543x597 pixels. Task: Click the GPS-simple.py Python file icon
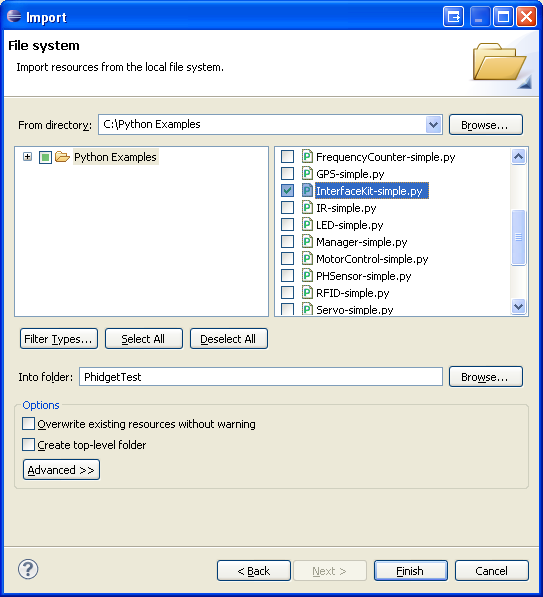coord(307,174)
